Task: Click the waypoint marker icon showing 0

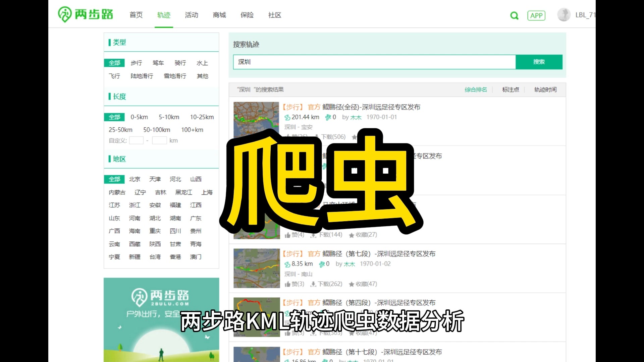Action: tap(327, 117)
